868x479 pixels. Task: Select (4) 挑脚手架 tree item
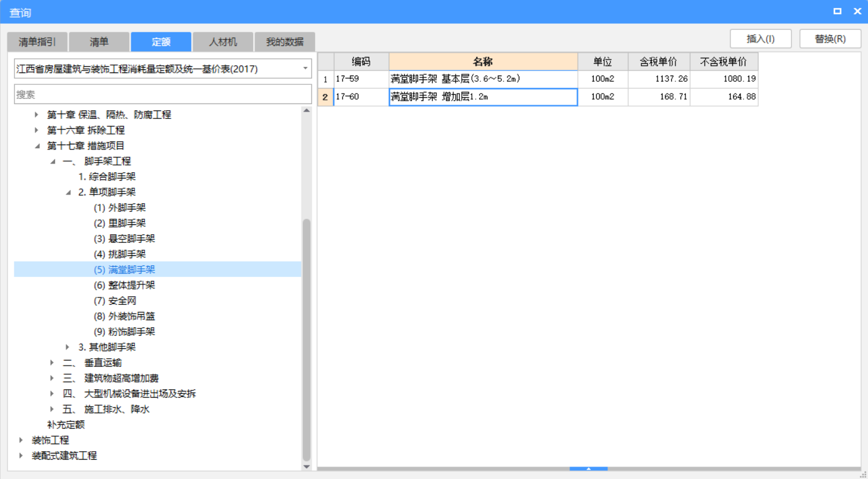coord(119,254)
